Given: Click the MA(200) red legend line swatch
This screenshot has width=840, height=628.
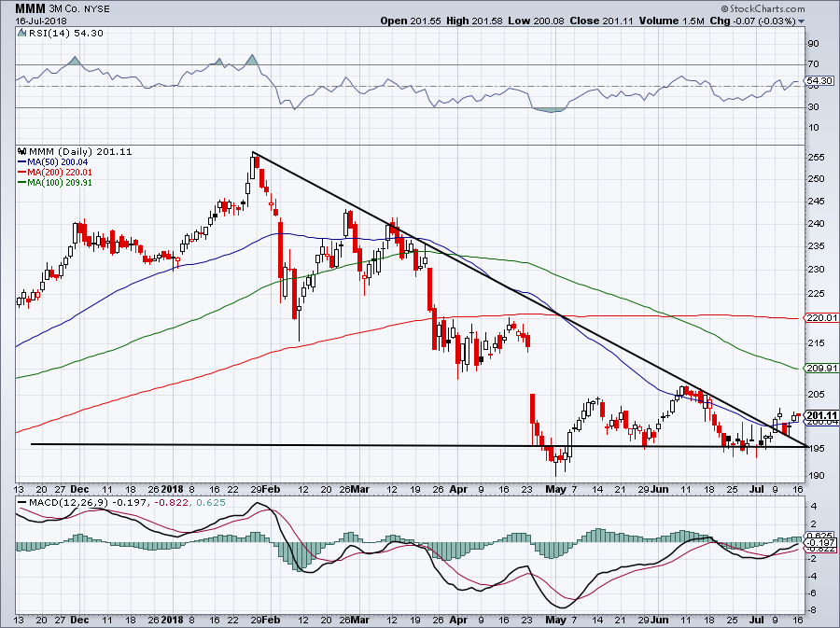Looking at the screenshot, I should [22, 173].
